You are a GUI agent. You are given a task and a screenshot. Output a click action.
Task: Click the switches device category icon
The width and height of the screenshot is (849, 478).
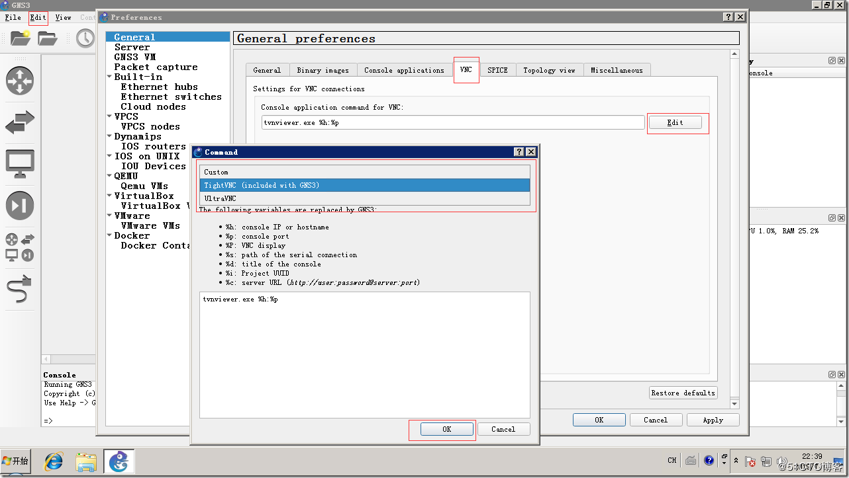click(x=20, y=122)
